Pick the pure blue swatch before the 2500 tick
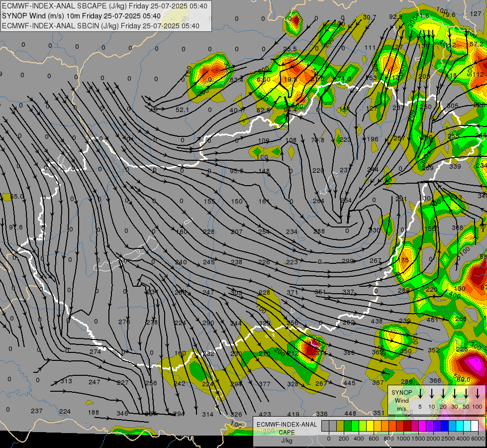Image resolution: width=487 pixels, height=448 pixels. tap(444, 426)
